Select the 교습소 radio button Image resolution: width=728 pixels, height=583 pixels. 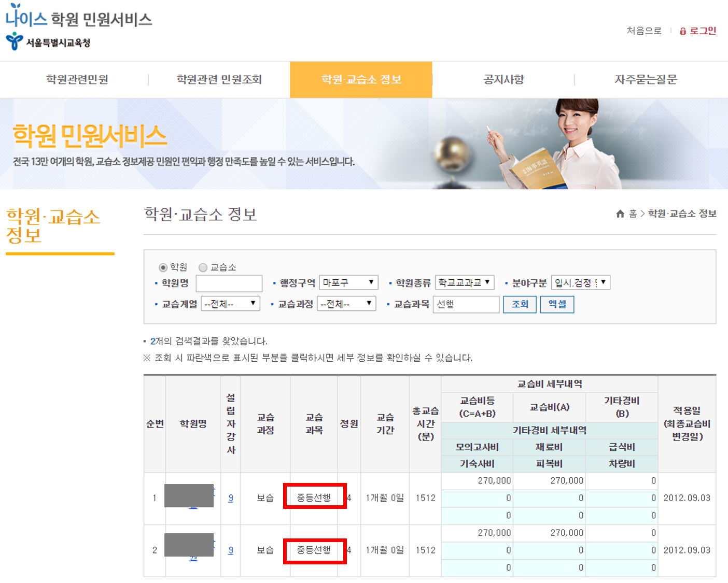pos(203,267)
